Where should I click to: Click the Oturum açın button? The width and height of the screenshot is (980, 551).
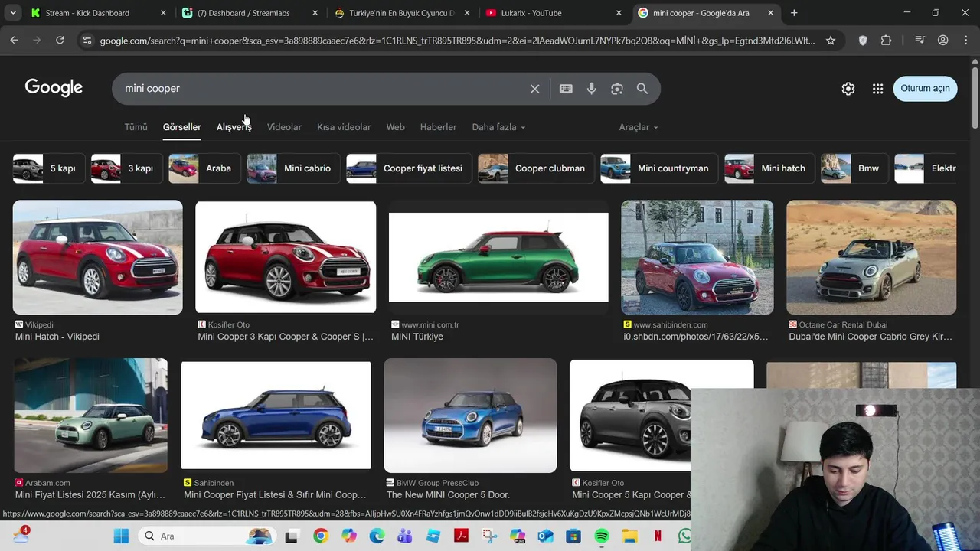pos(925,88)
